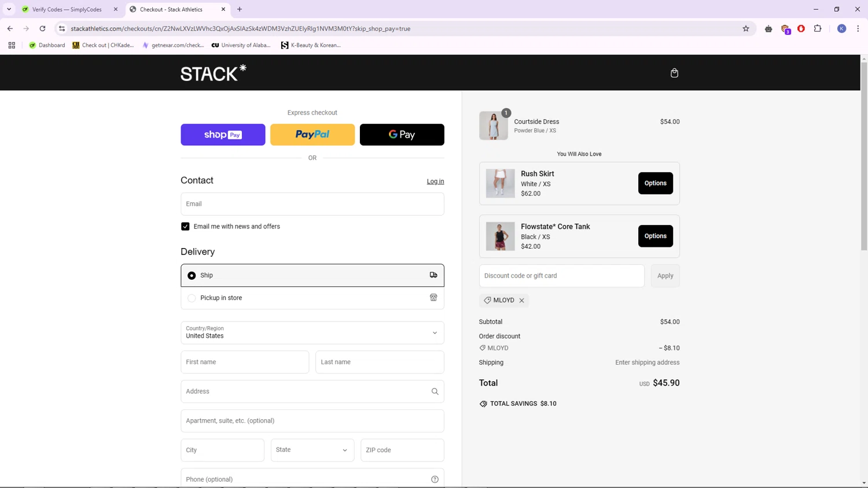Click Options for Flowstate* Core Tank

coord(656,236)
